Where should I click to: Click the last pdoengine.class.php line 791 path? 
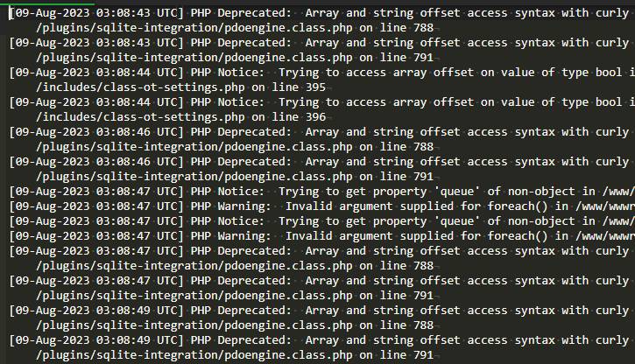tap(235, 354)
